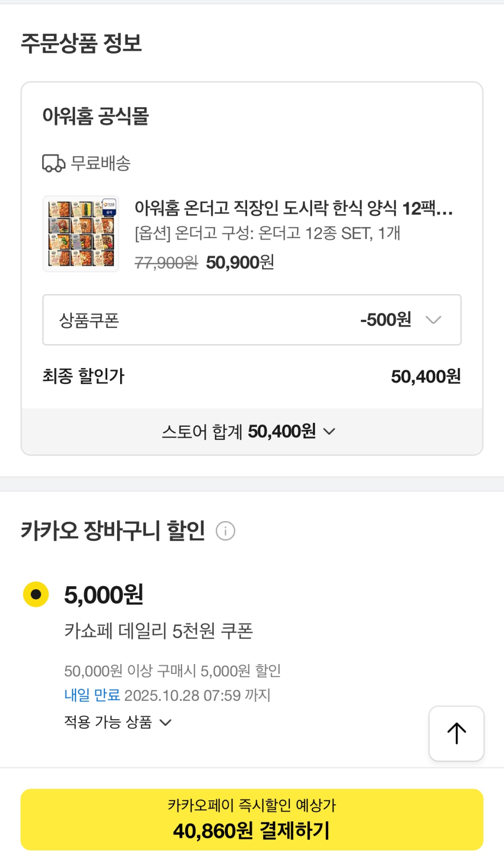Viewport: 504px width, 856px height.
Task: Expand the 적용 가능 상품 list
Action: click(x=118, y=722)
